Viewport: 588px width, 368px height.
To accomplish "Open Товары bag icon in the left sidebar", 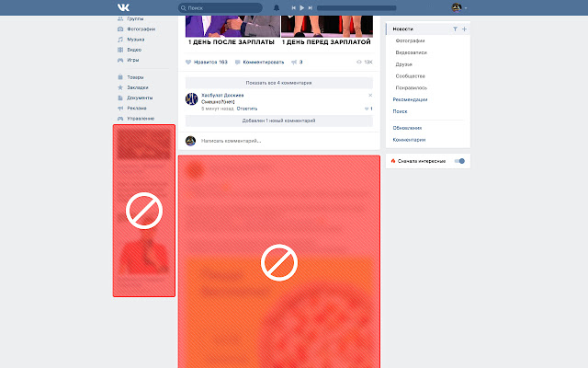I will coord(120,77).
